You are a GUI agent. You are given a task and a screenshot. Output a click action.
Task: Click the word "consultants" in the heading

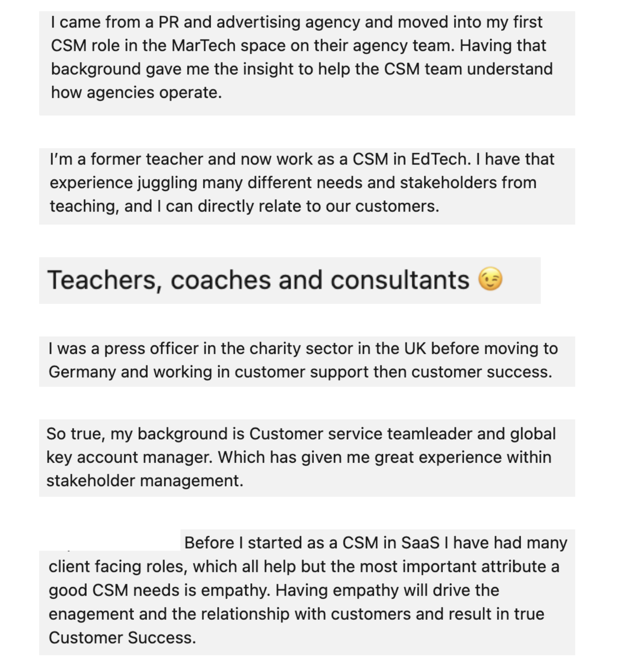click(400, 280)
